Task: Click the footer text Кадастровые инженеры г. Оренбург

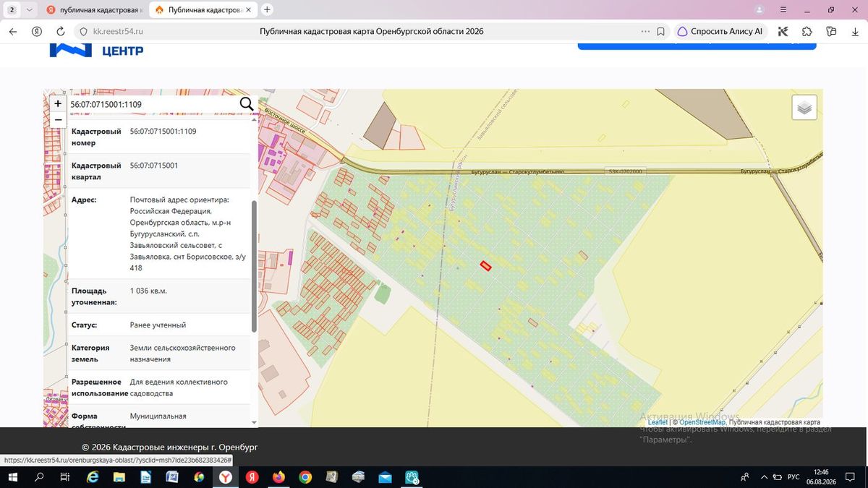Action: (170, 448)
